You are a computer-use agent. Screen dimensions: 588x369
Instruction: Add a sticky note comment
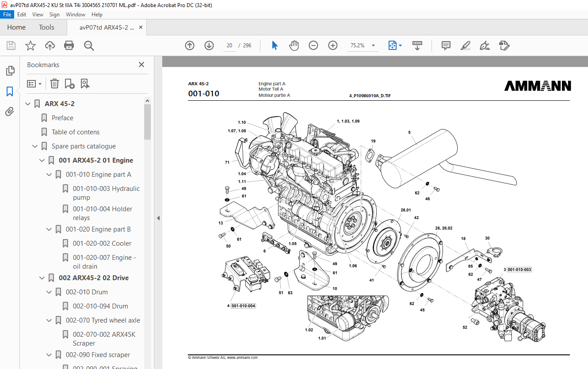[x=446, y=46]
